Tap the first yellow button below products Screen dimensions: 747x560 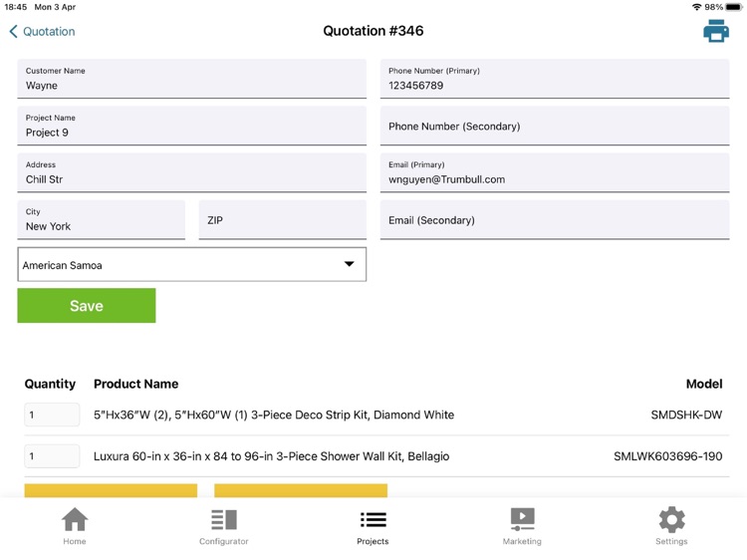click(x=111, y=490)
